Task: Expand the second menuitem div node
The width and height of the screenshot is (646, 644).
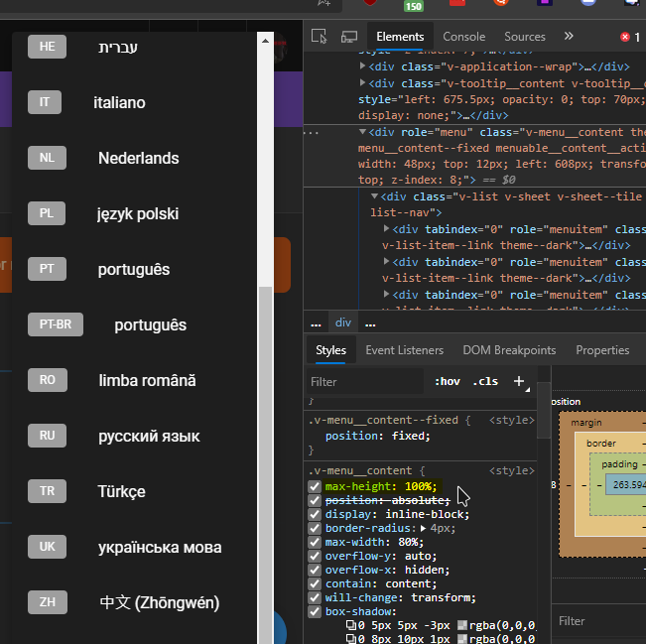Action: coord(386,261)
